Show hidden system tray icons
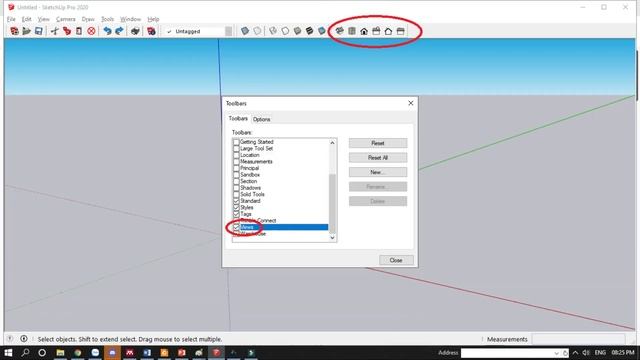The height and width of the screenshot is (360, 640). point(575,353)
